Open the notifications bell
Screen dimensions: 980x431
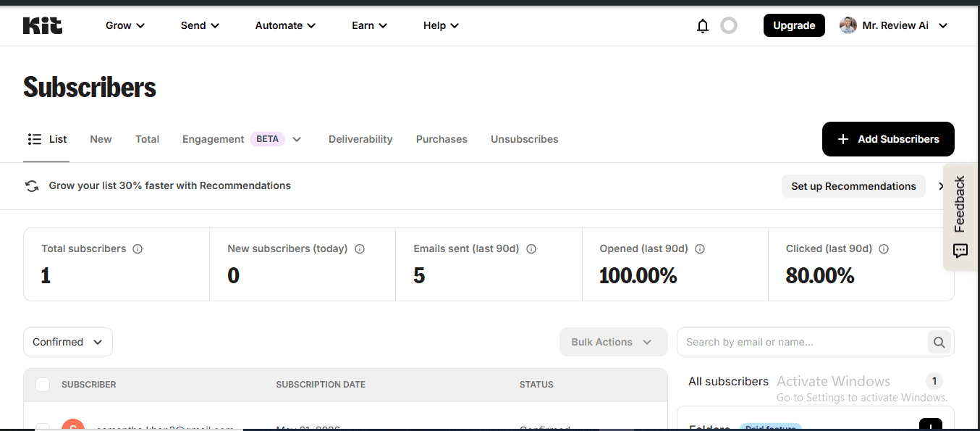(x=702, y=26)
